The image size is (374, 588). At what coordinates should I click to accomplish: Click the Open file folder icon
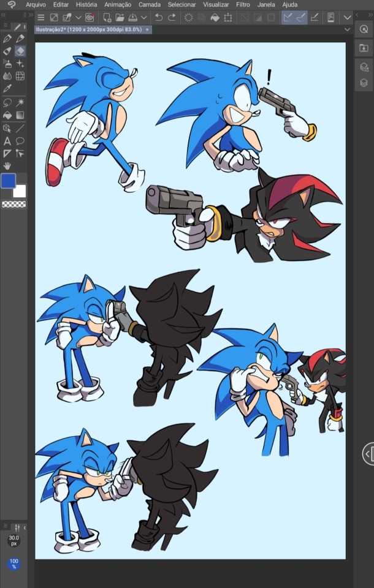tap(120, 17)
